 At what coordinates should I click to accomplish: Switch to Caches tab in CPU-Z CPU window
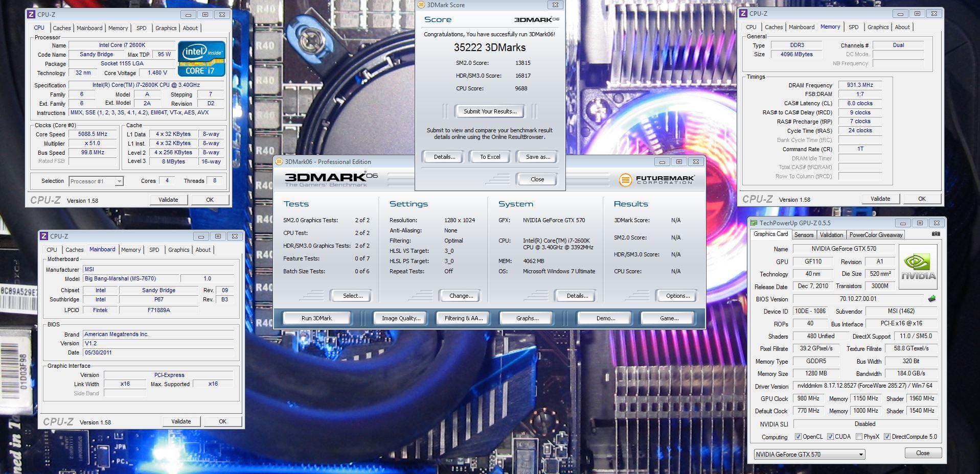[x=62, y=28]
